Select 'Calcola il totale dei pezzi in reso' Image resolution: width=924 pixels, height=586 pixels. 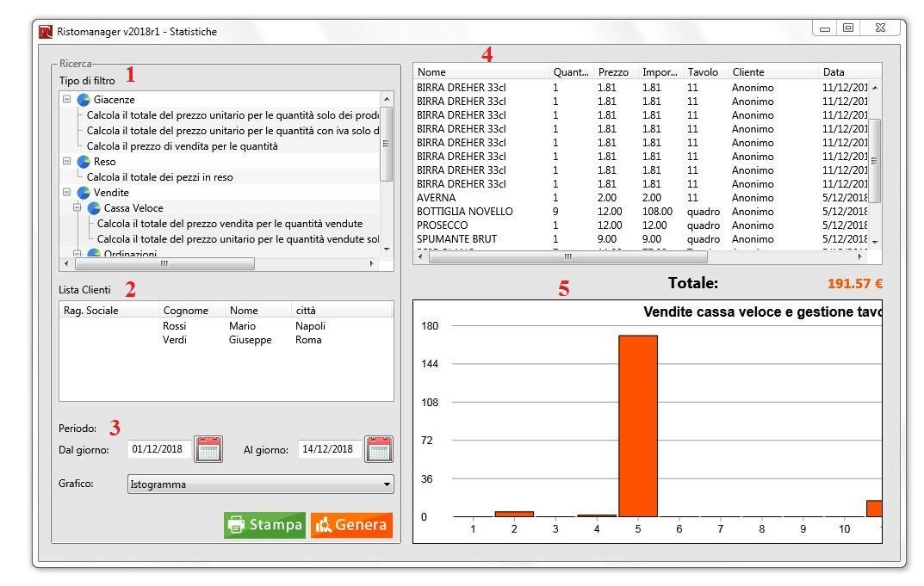(x=159, y=177)
